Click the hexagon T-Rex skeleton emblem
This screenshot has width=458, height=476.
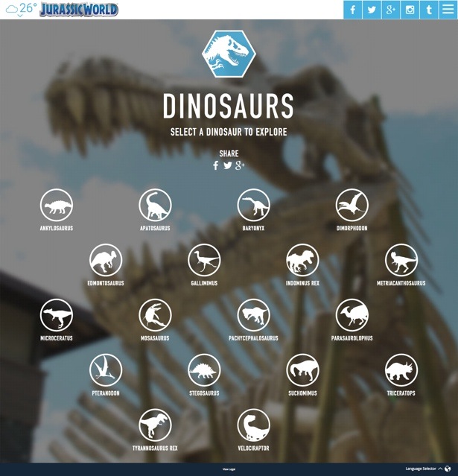coord(229,54)
